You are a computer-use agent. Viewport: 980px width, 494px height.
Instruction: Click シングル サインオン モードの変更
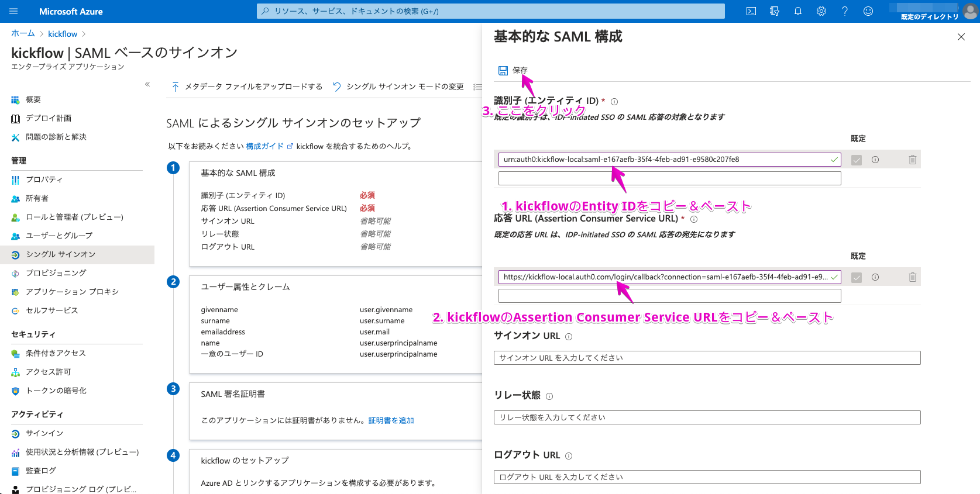click(398, 87)
